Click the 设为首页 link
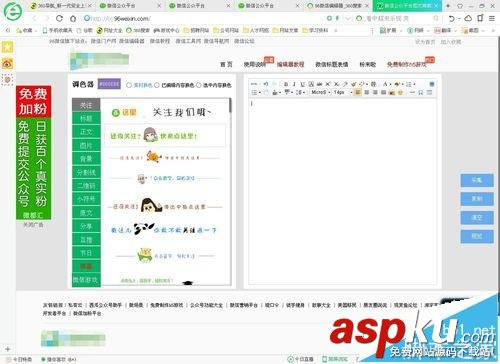 [425, 42]
